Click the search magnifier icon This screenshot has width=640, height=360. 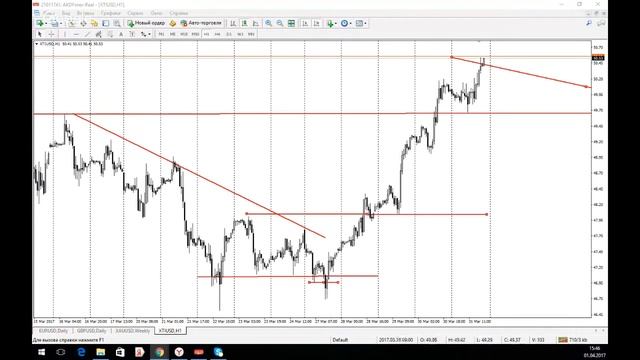(589, 23)
